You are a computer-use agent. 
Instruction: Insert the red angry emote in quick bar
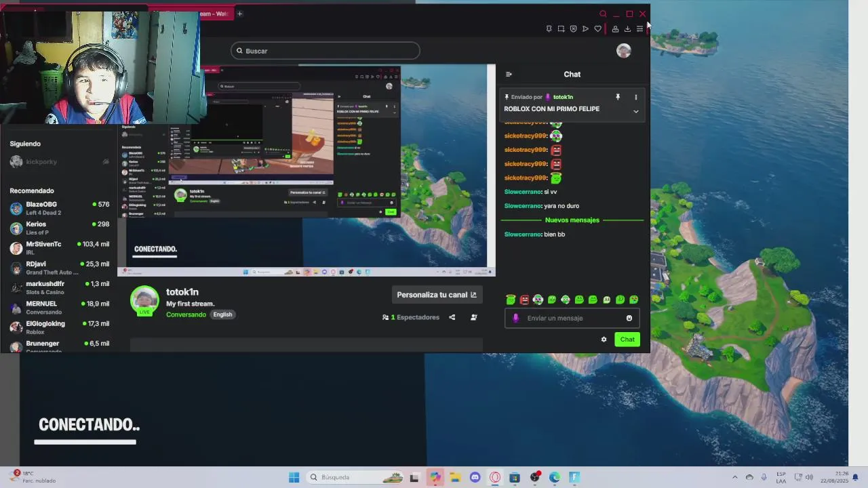pos(524,300)
